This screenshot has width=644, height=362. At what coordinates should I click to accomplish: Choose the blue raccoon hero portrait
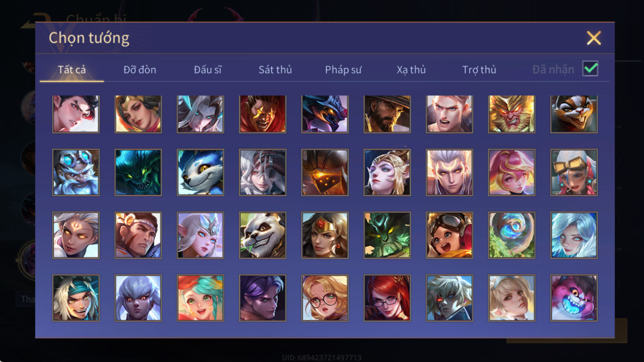tap(200, 173)
